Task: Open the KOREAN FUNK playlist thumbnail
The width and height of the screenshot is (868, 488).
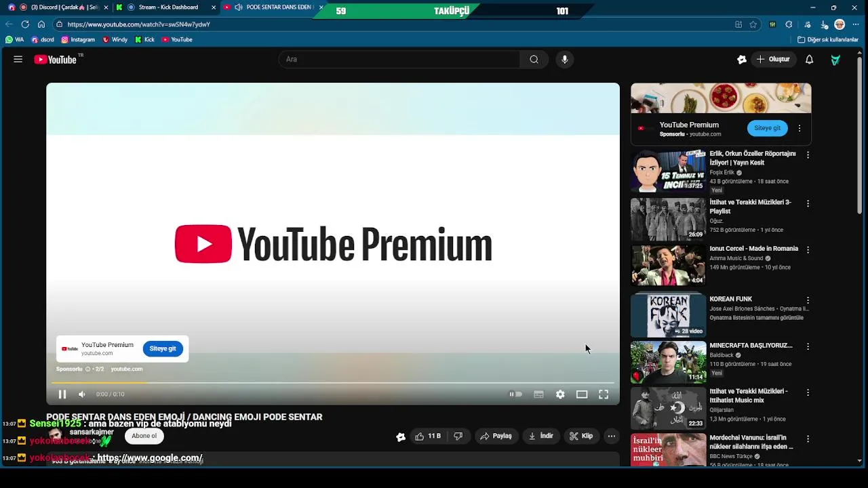Action: click(x=669, y=315)
